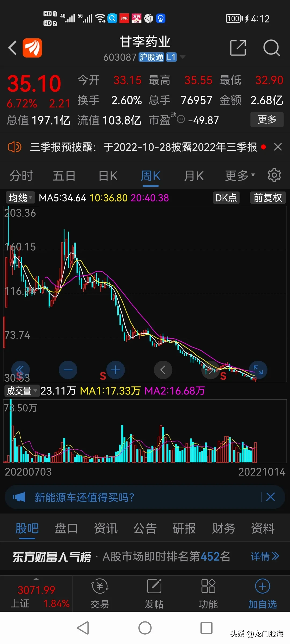Screen dimensions: 290x644
Task: Zoom in chart with plus button
Action: pyautogui.click(x=115, y=370)
